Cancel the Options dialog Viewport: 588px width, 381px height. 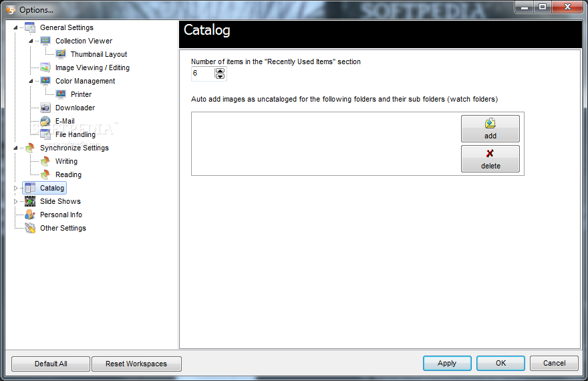click(554, 363)
